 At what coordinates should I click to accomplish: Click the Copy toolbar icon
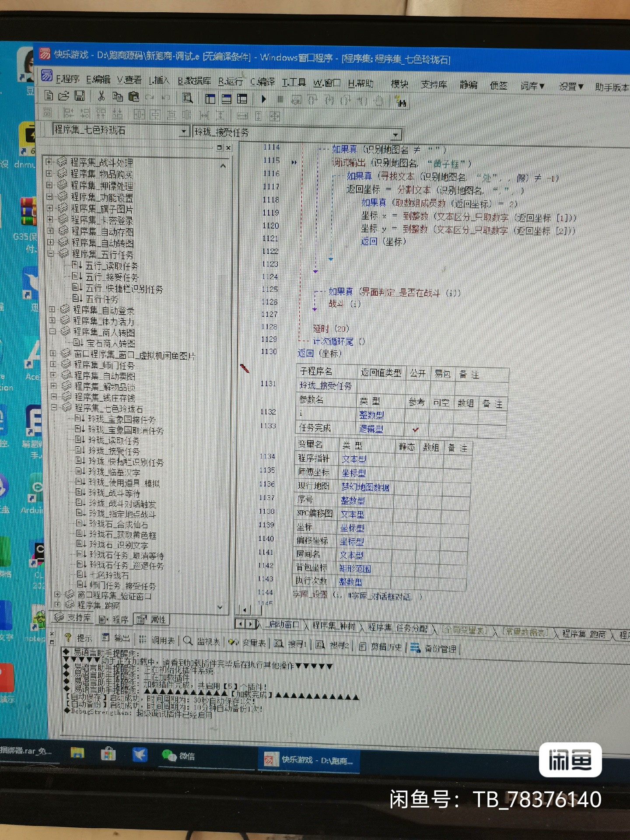click(x=118, y=97)
